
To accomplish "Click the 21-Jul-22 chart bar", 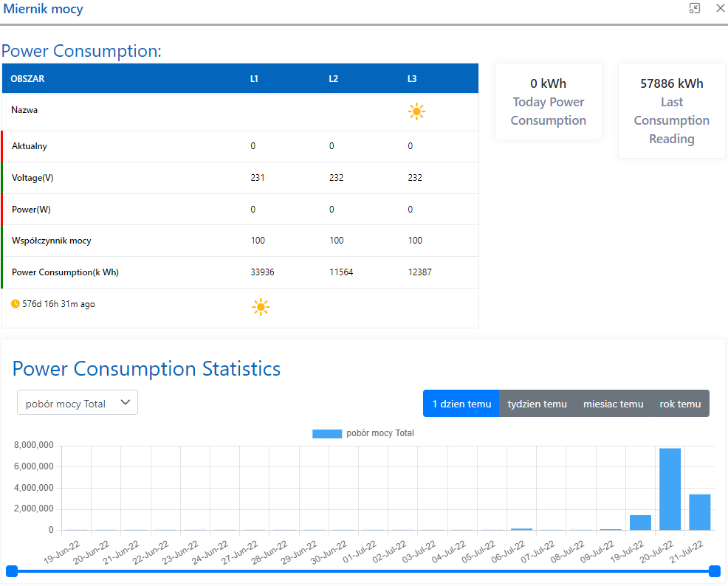I will 699,512.
